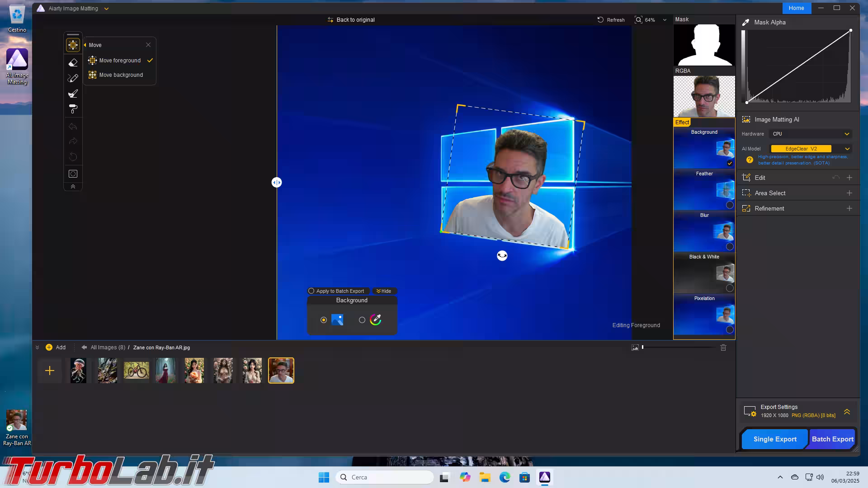Select color picker background radio option
This screenshot has height=488, width=868.
pos(362,320)
